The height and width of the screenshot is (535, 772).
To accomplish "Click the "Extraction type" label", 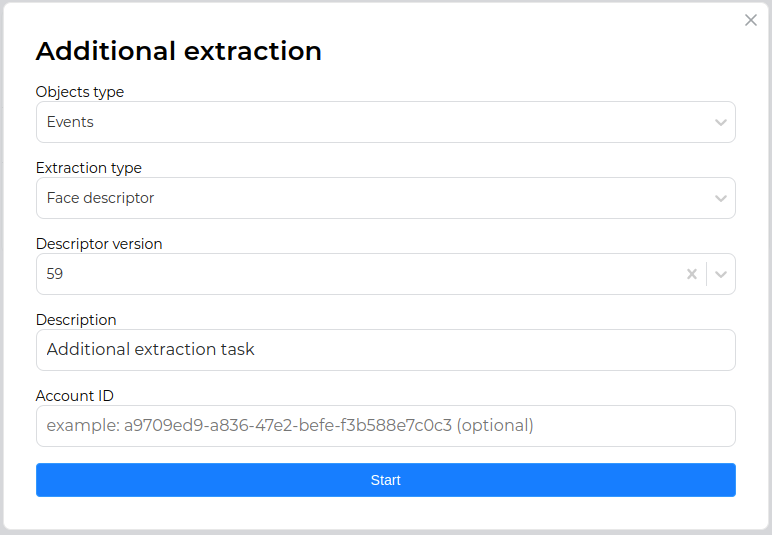I will coord(89,168).
